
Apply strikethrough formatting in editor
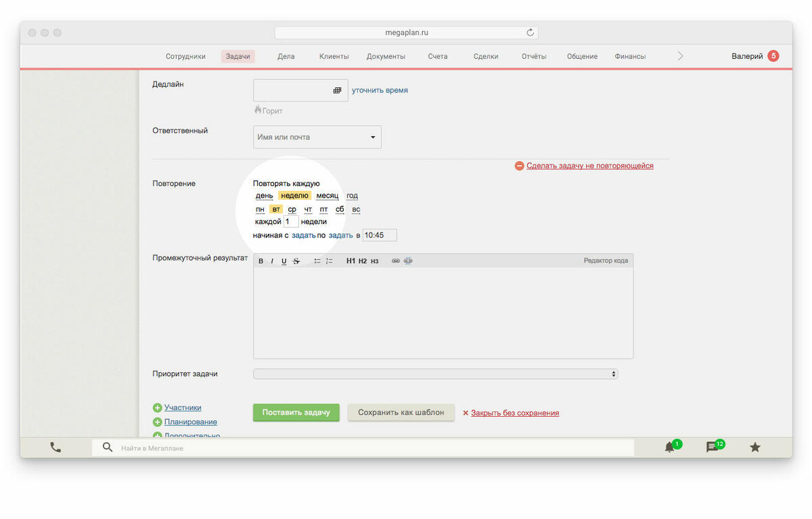click(x=296, y=261)
